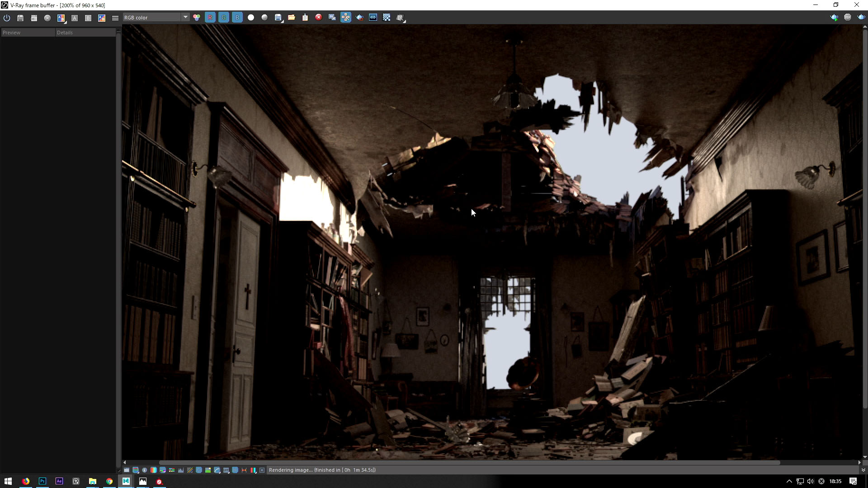Toggle levels histogram correction
The width and height of the screenshot is (868, 488).
point(181,470)
